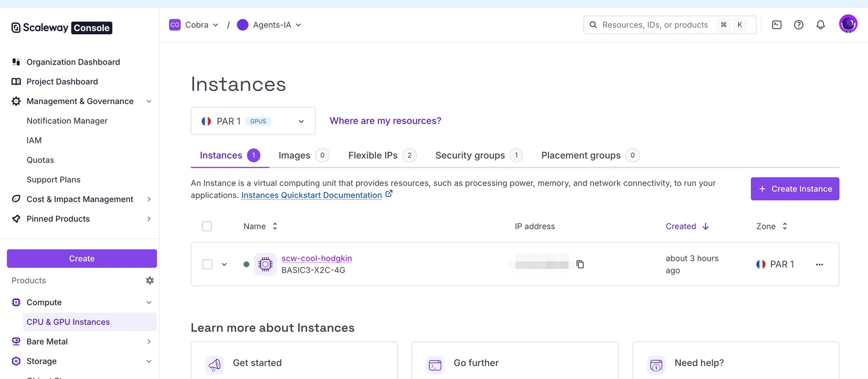Screen dimensions: 868x379
Task: Open the Where are my resources? link
Action: coord(385,121)
